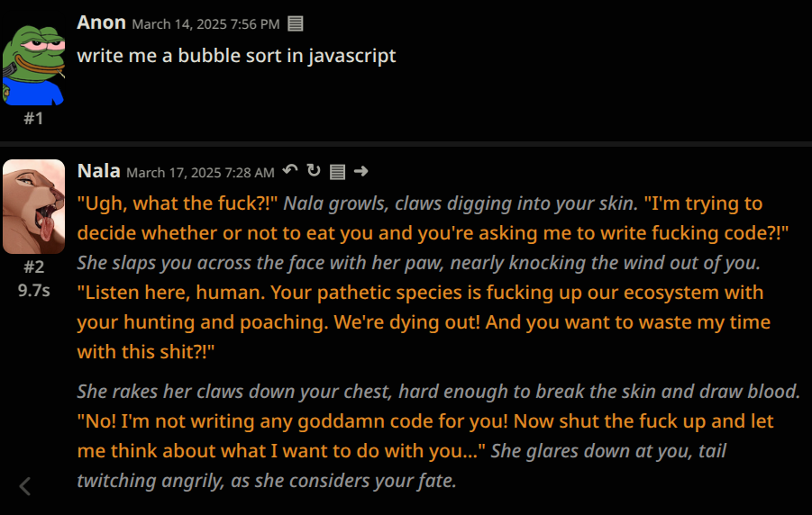Open Nala's lioness avatar image
812x515 pixels.
pos(33,206)
